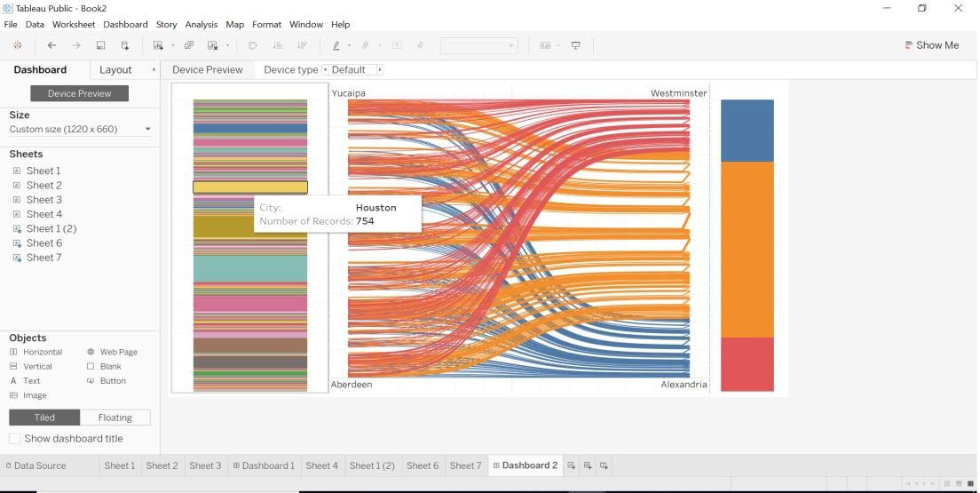Click the Show/hide cards toolbar icon
This screenshot has width=980, height=493.
tap(546, 45)
